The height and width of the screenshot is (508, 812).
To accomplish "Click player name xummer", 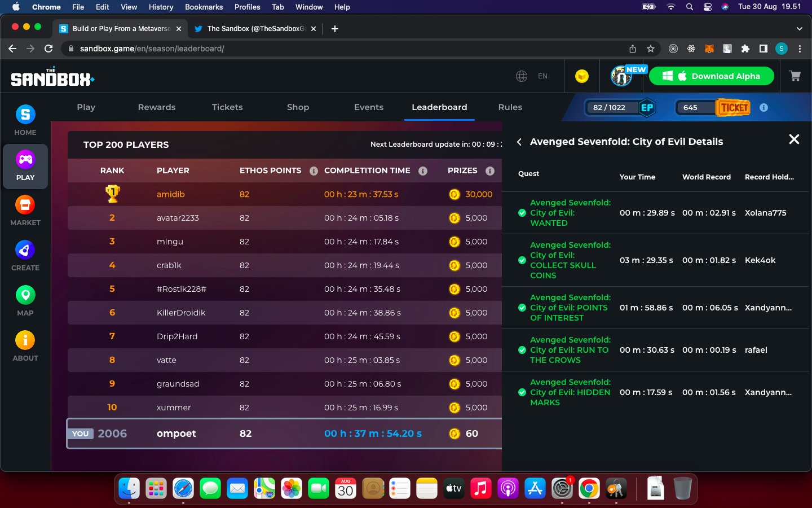I will pos(174,408).
